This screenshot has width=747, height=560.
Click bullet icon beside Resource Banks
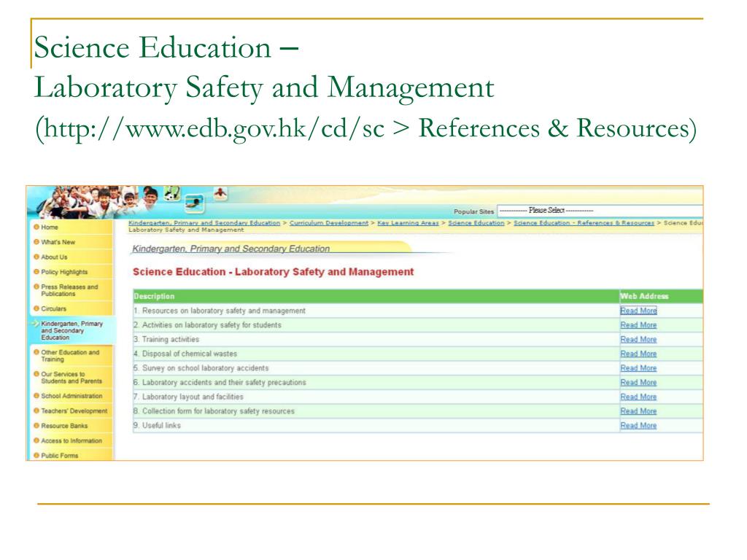pos(36,425)
